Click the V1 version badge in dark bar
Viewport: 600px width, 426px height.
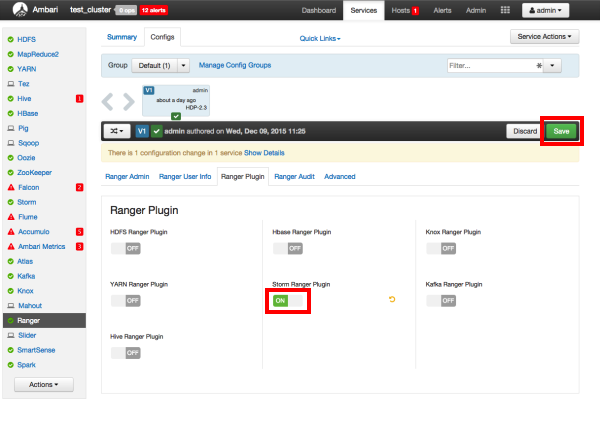tap(142, 131)
